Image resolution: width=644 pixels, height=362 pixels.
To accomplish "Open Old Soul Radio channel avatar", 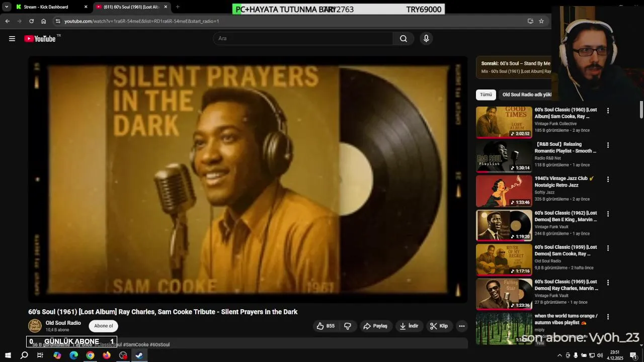I will 35,326.
